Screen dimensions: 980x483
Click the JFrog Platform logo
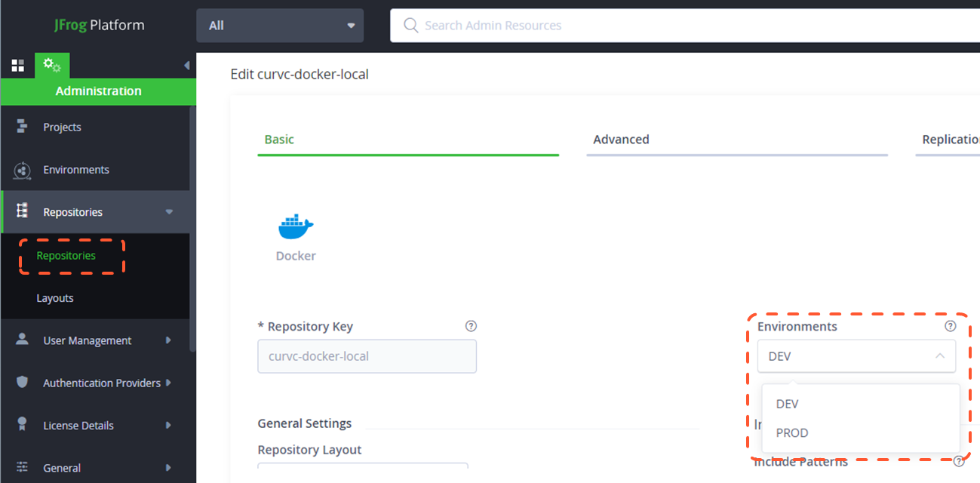click(99, 25)
